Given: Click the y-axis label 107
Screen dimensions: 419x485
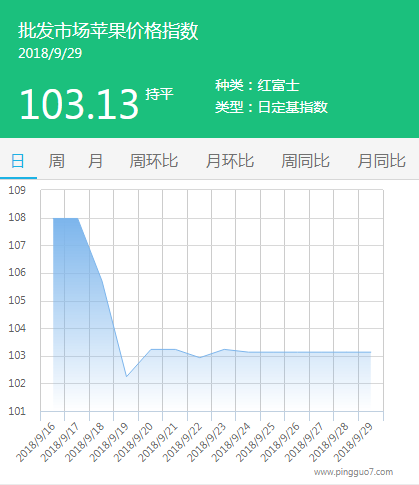Looking at the screenshot, I should [x=17, y=246].
